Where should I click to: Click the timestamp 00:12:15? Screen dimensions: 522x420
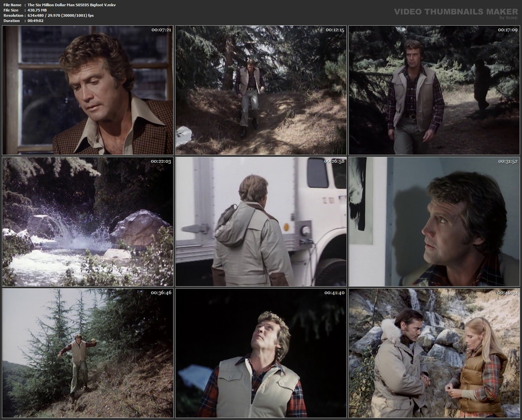coord(335,30)
